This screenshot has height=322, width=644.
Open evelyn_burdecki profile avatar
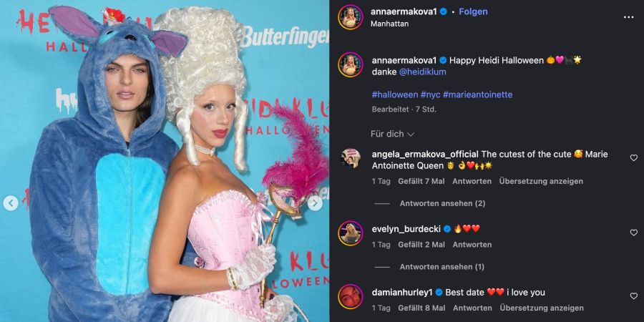(x=351, y=233)
